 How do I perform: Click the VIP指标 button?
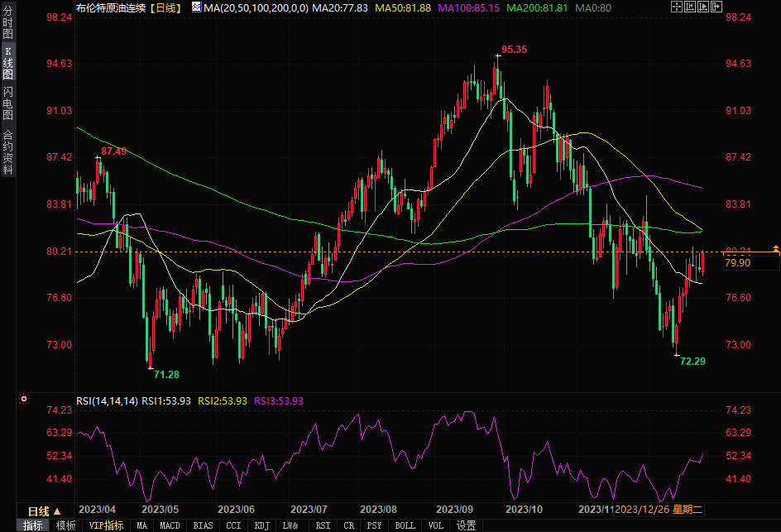point(106,525)
